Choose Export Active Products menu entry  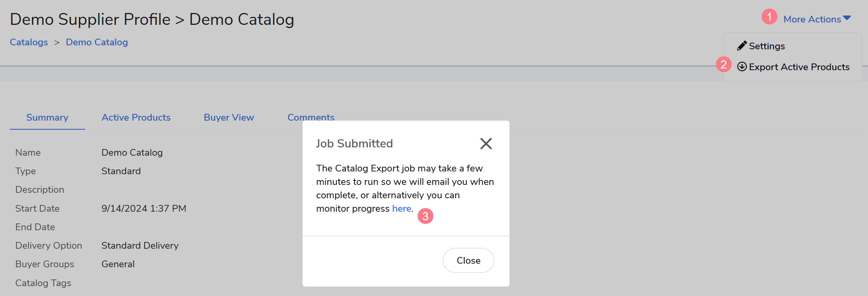(799, 67)
